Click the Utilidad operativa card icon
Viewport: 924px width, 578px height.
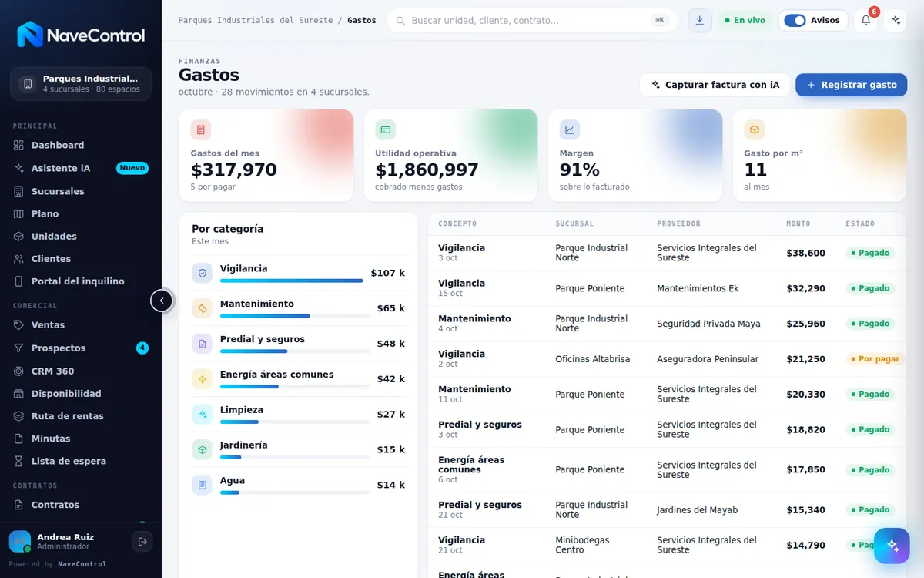pyautogui.click(x=385, y=129)
